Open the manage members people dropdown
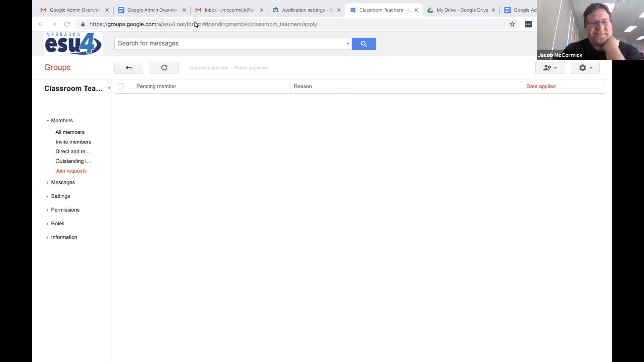This screenshot has height=362, width=644. [549, 68]
